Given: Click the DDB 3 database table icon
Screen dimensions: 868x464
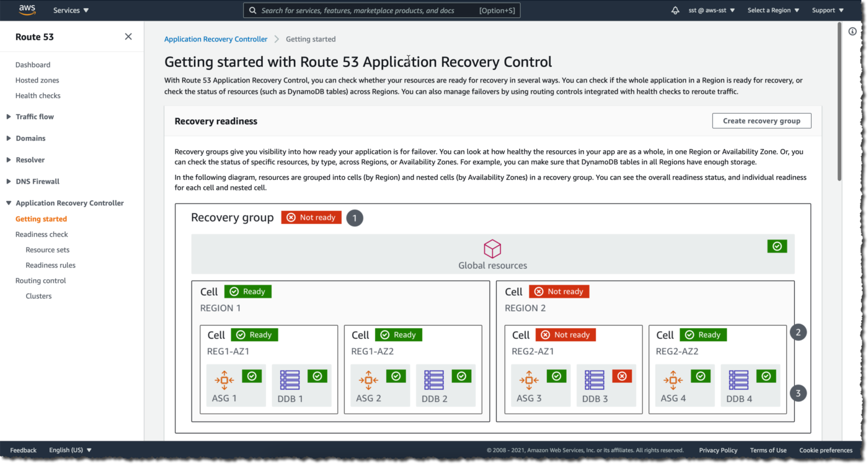Looking at the screenshot, I should pyautogui.click(x=595, y=380).
